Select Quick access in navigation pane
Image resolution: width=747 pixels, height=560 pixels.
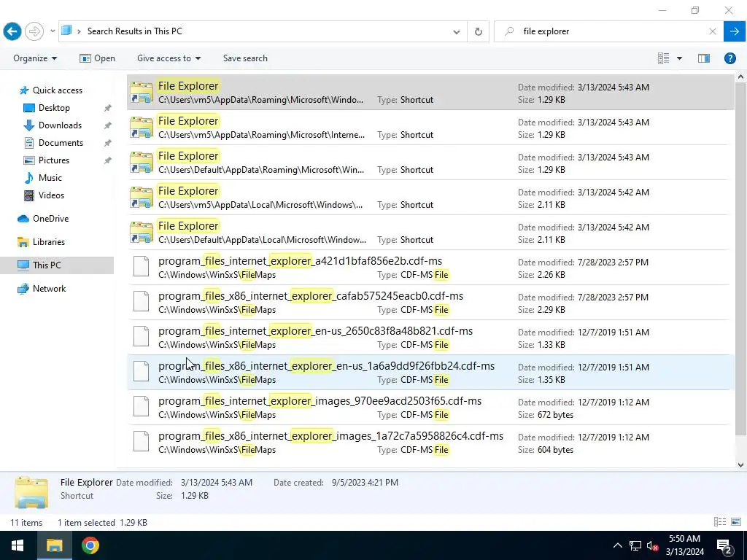click(x=57, y=90)
